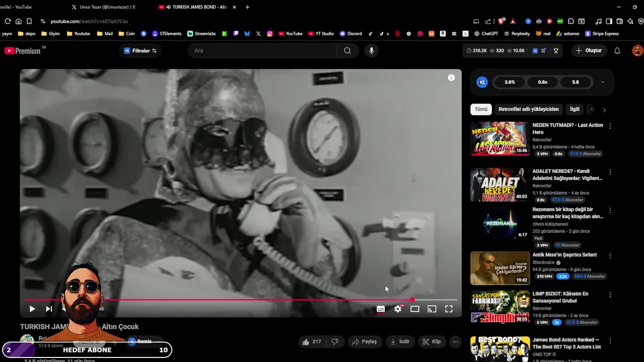
Task: Open the options menu for ADALET NEREDE? video
Action: tap(610, 172)
